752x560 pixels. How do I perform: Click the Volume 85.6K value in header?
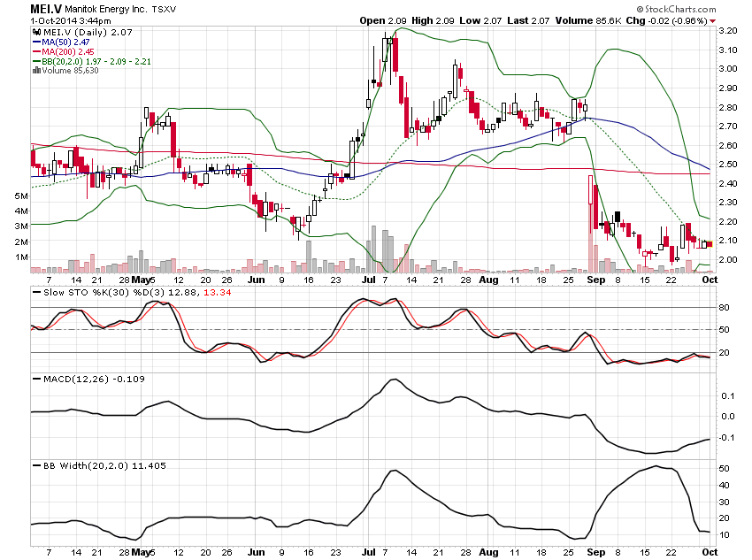pos(587,20)
